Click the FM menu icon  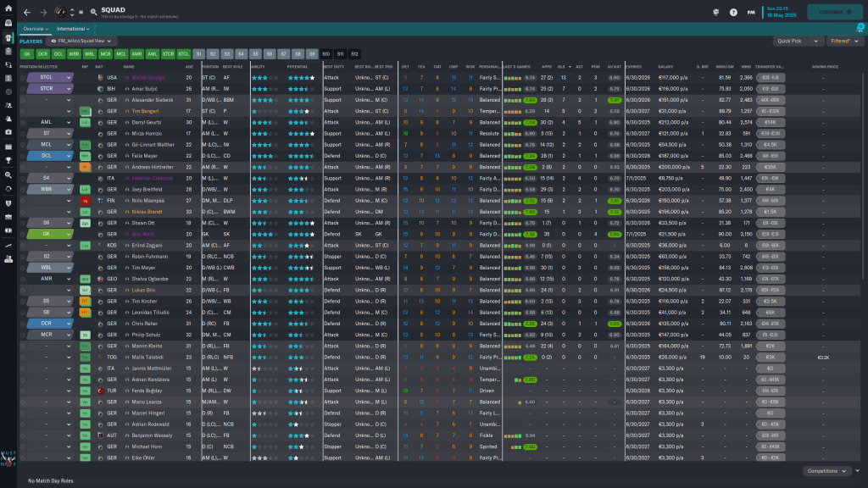[x=751, y=13]
